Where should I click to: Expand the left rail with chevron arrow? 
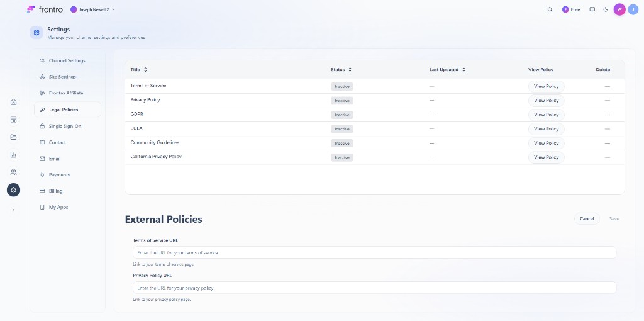coord(14,210)
